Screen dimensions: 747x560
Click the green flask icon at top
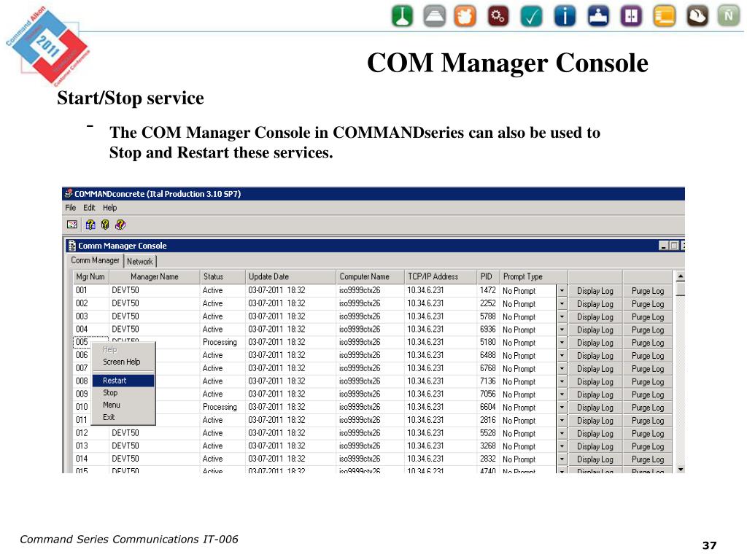402,16
